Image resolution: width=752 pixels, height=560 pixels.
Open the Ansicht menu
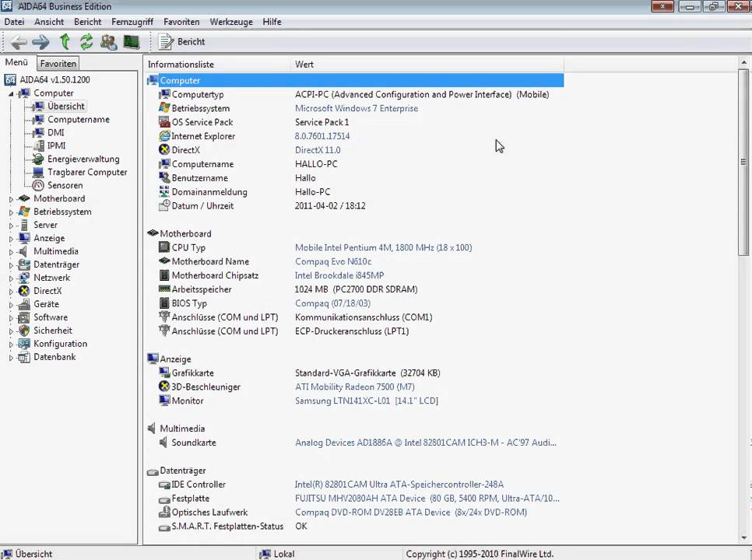click(49, 22)
